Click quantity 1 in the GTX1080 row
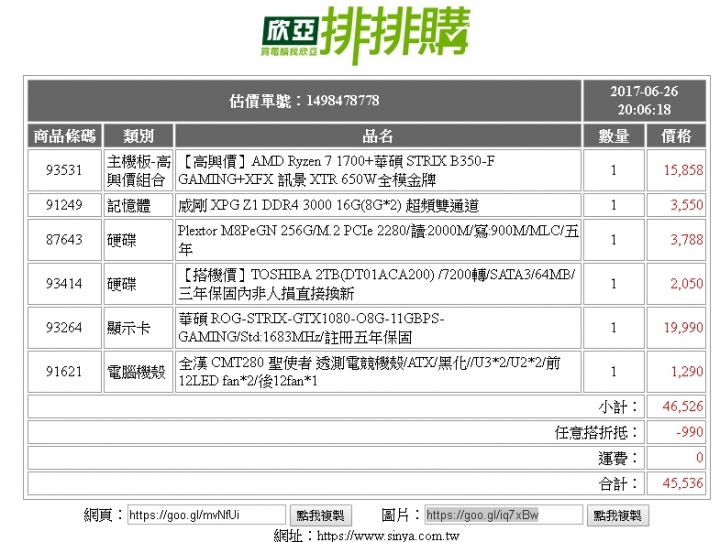 (x=613, y=327)
